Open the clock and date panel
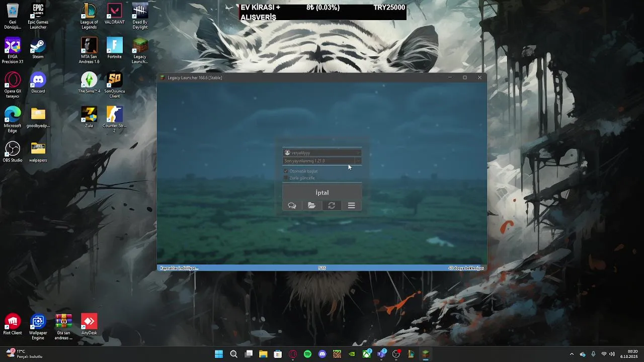 tap(629, 354)
